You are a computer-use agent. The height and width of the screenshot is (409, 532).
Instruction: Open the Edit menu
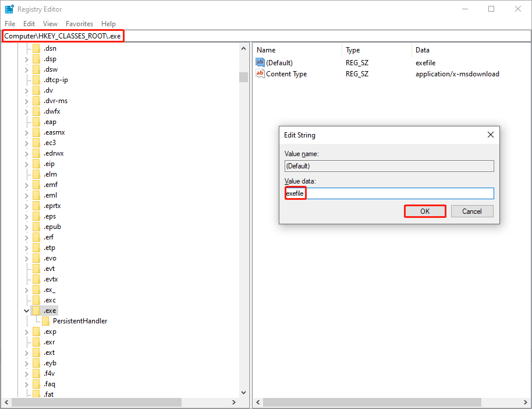click(x=29, y=24)
